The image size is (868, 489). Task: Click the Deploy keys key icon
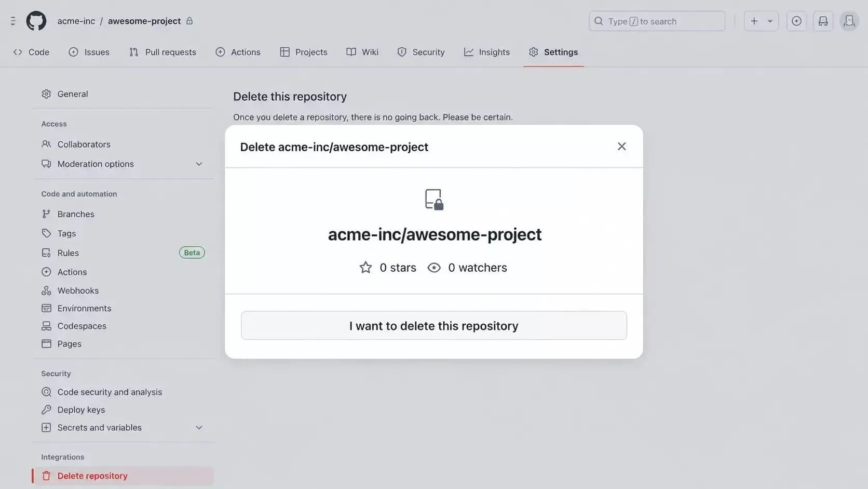coord(46,410)
